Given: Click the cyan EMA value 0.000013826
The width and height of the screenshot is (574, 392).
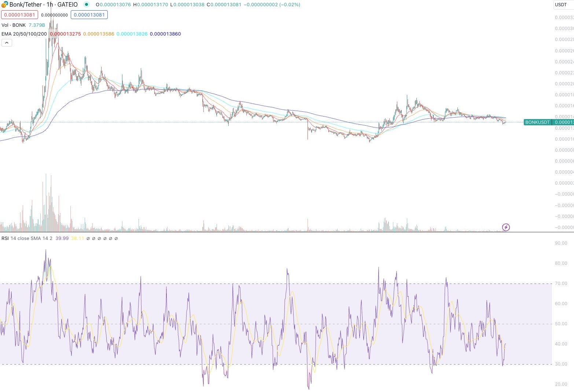Looking at the screenshot, I should coord(132,34).
